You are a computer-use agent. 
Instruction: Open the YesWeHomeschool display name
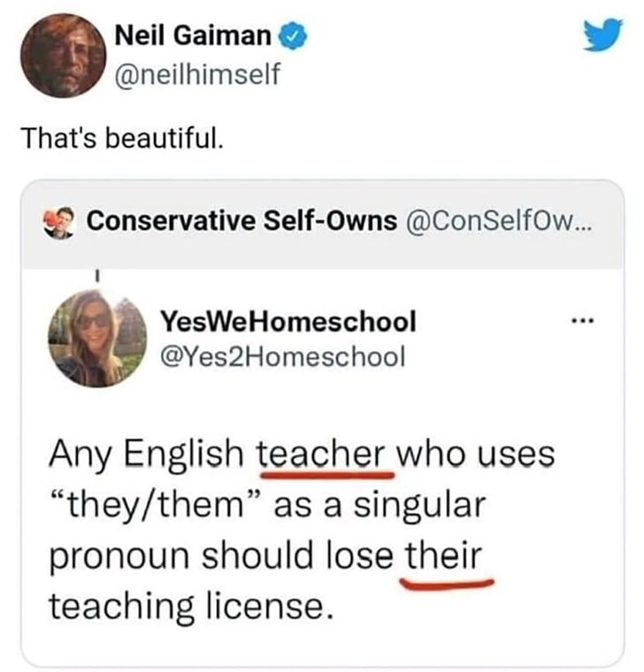coord(288,321)
